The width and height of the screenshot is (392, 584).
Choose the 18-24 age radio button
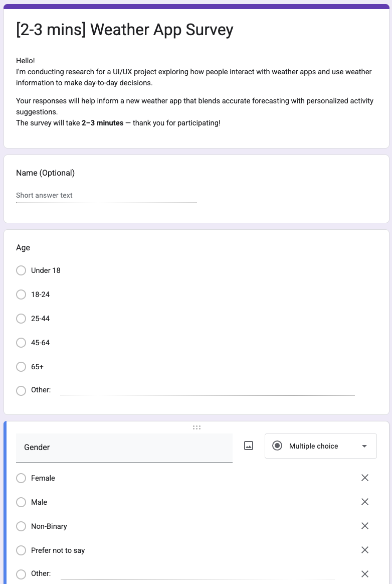tap(21, 295)
